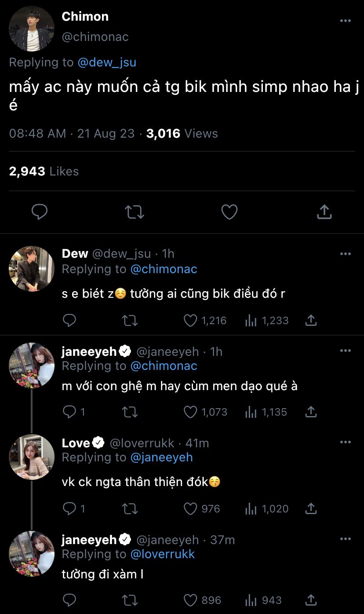The height and width of the screenshot is (614, 364).
Task: Share janeeyeh's first reply
Action: point(311,412)
